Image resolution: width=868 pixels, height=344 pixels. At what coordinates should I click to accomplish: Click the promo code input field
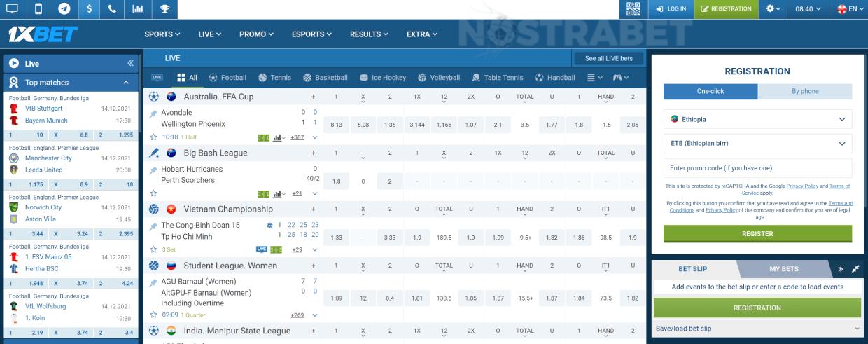click(x=757, y=168)
